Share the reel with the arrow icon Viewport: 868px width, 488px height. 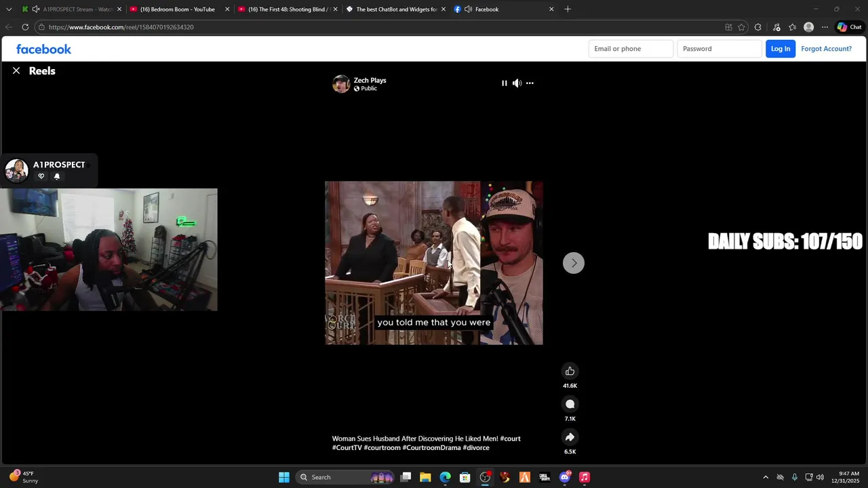tap(570, 437)
